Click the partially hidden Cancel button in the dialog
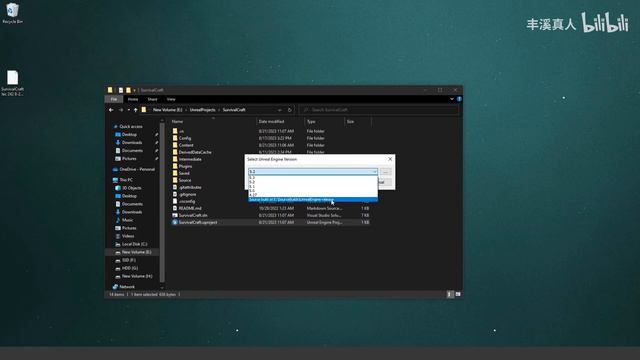The height and width of the screenshot is (360, 640). [385, 182]
